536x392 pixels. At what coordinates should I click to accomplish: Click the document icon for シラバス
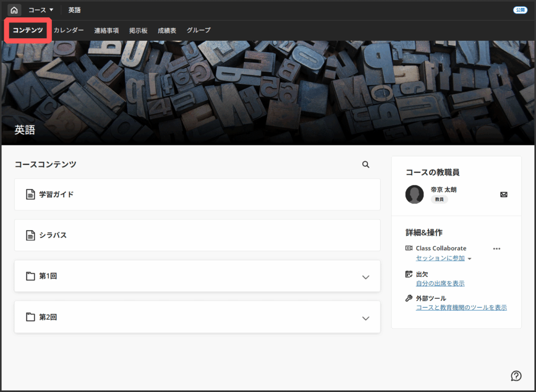pos(30,235)
